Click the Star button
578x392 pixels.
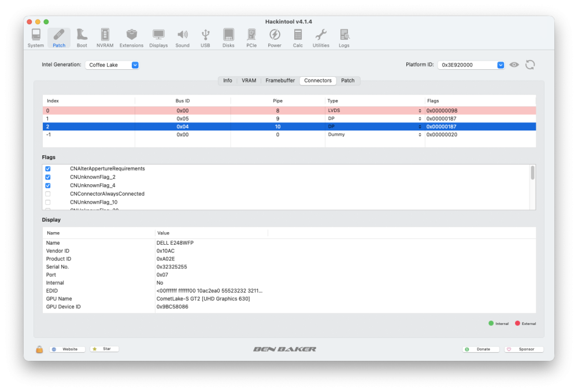pyautogui.click(x=104, y=349)
